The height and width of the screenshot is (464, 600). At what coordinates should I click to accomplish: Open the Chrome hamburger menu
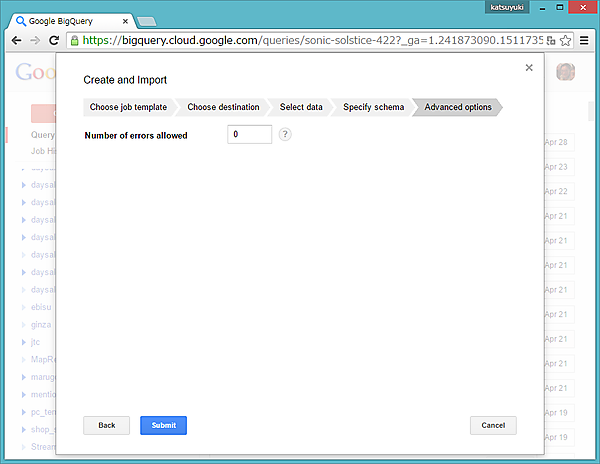coord(585,41)
